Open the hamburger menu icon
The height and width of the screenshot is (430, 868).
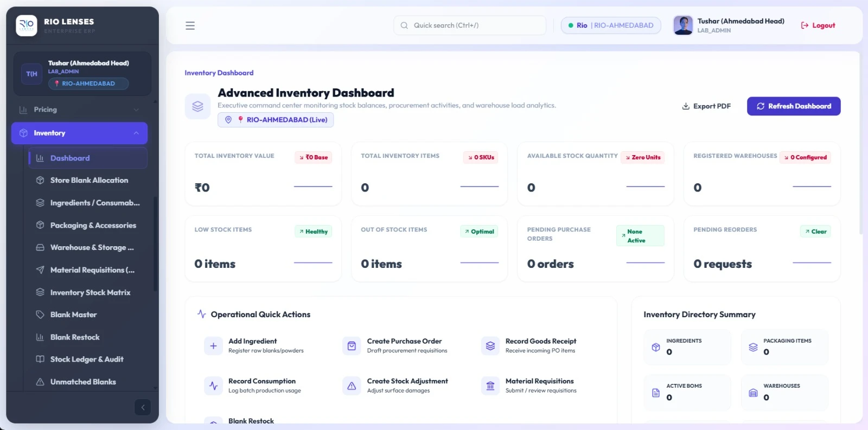pyautogui.click(x=190, y=25)
